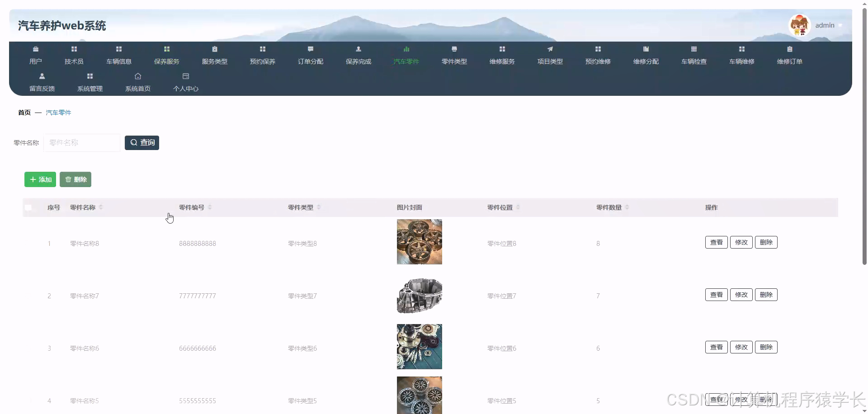
Task: Click the 零件名称5 cell
Action: 85,401
